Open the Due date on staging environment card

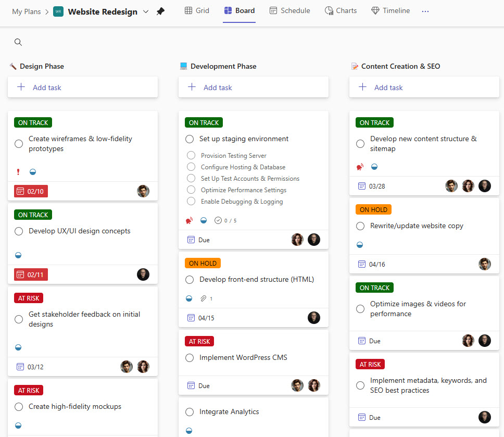(x=199, y=240)
